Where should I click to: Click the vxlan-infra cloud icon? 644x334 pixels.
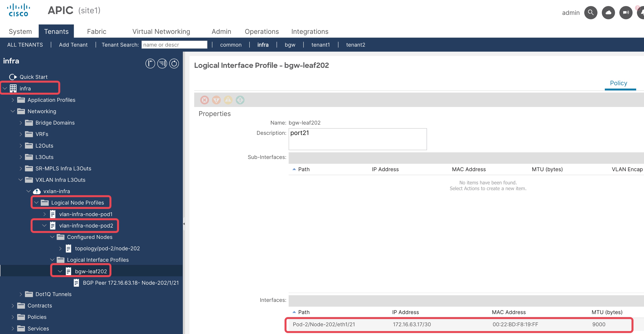(x=37, y=191)
